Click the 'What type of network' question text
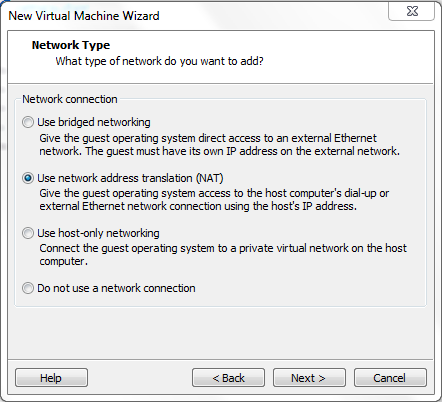The image size is (442, 402). pos(159,61)
